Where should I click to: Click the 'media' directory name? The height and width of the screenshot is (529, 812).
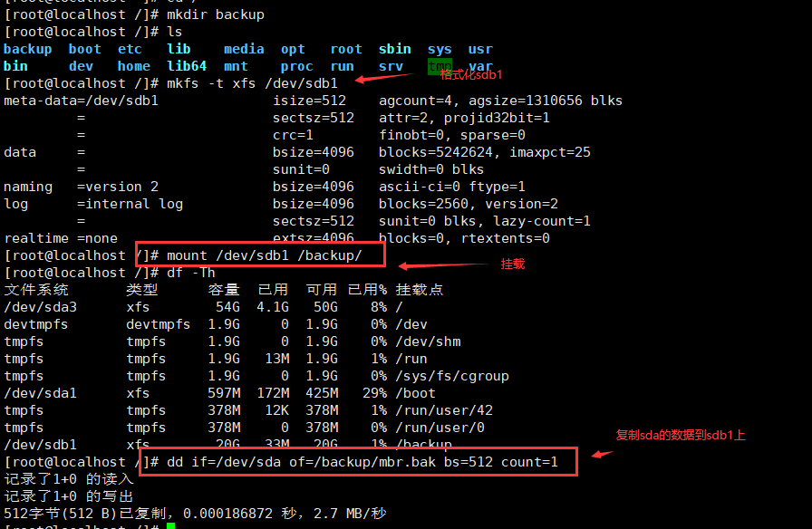coord(244,49)
